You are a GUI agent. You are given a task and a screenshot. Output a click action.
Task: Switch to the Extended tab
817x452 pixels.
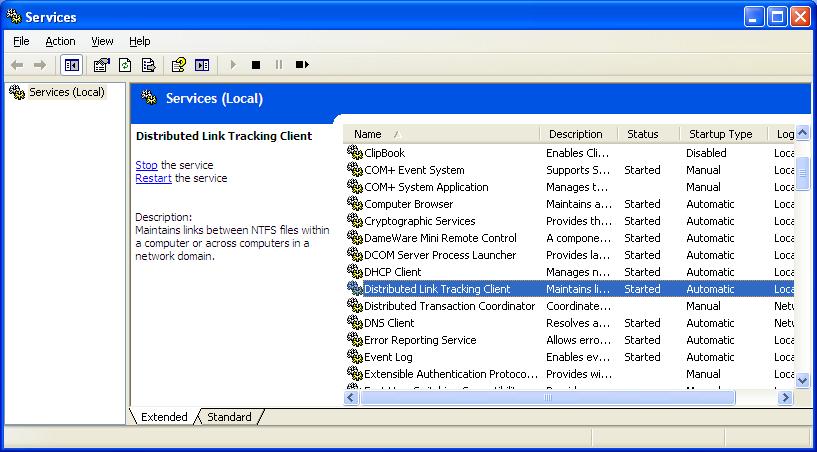[164, 417]
